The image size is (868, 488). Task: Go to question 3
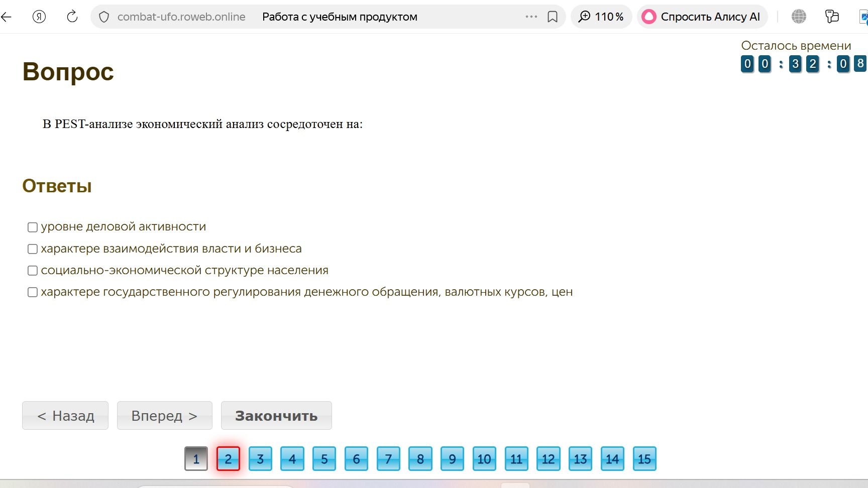pyautogui.click(x=260, y=458)
